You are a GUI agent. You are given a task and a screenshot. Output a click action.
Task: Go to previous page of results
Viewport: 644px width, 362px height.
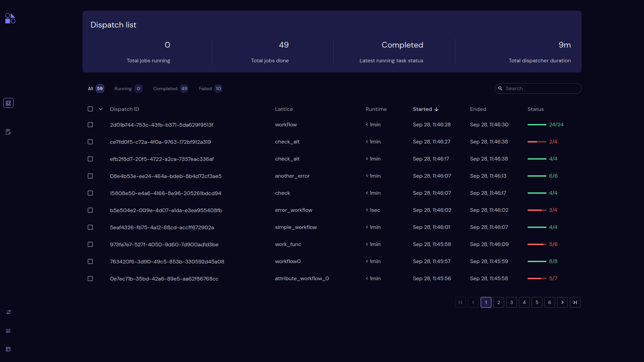[473, 302]
